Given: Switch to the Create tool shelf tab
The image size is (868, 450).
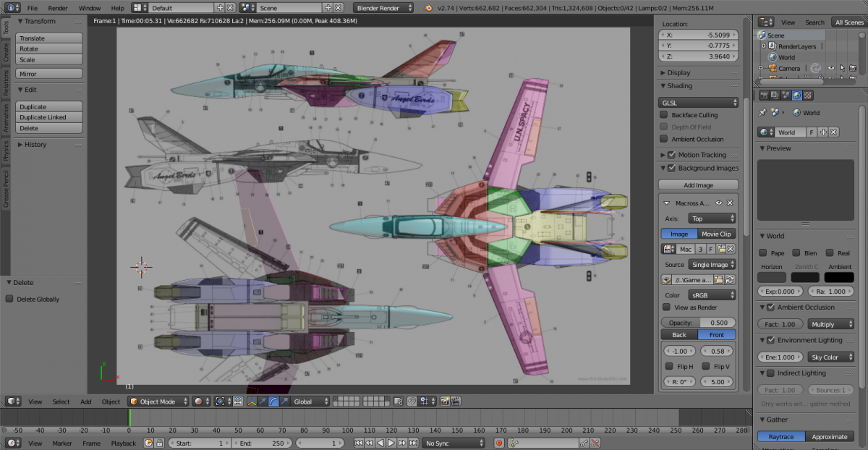Looking at the screenshot, I should click(5, 52).
